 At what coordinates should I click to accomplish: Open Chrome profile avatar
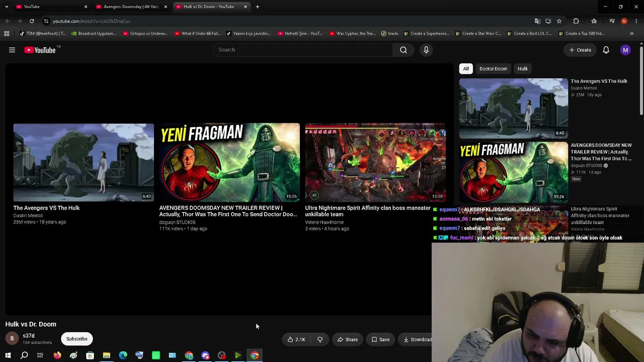tap(624, 21)
